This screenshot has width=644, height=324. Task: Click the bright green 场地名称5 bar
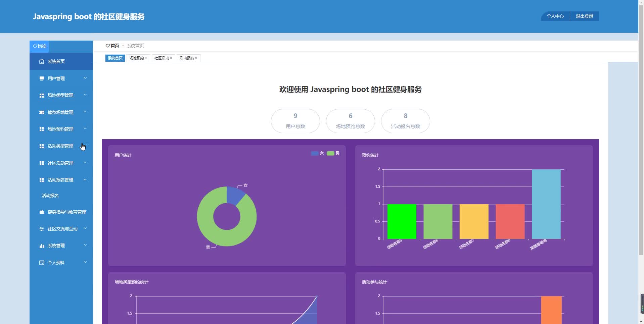402,222
